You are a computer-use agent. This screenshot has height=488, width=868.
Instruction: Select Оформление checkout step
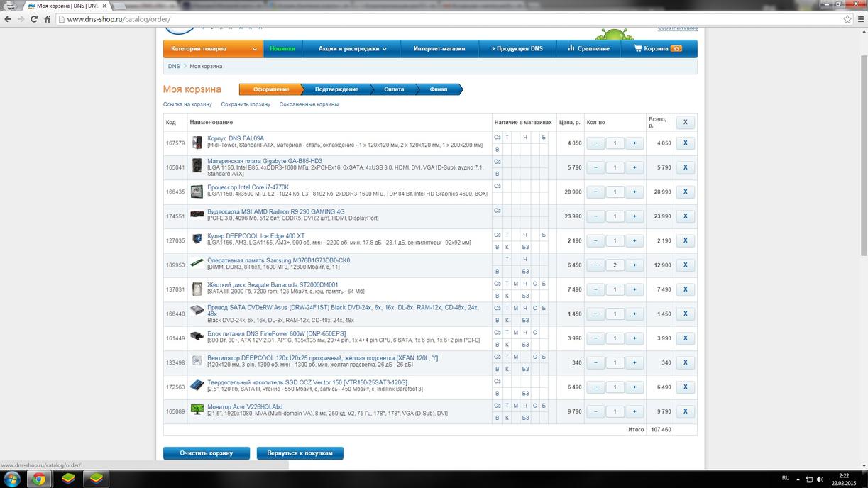pos(270,89)
